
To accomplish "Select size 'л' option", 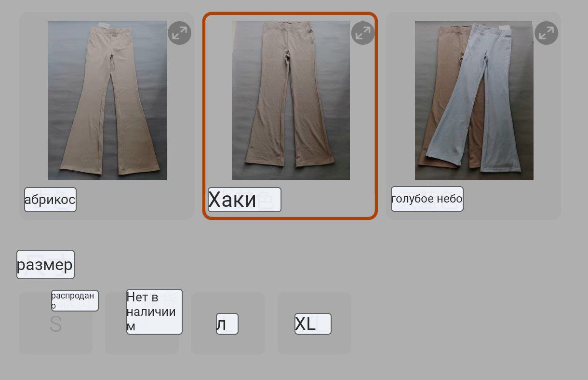I will [228, 323].
